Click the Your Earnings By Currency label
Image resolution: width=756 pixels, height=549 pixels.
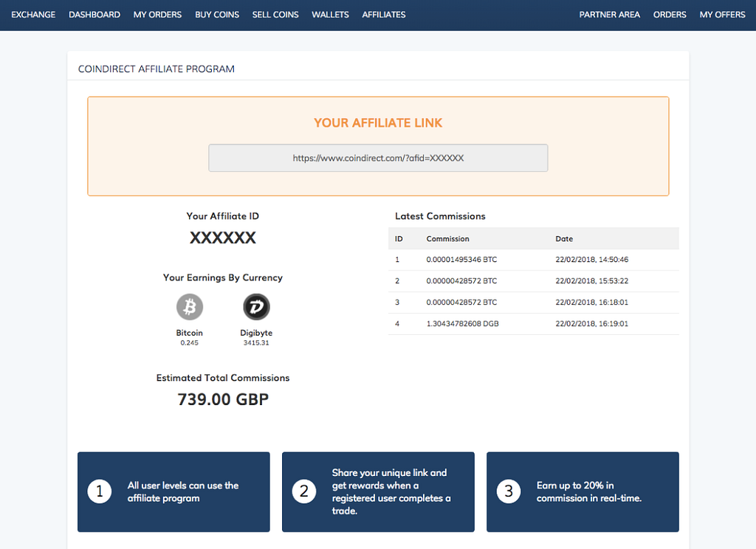coord(223,277)
